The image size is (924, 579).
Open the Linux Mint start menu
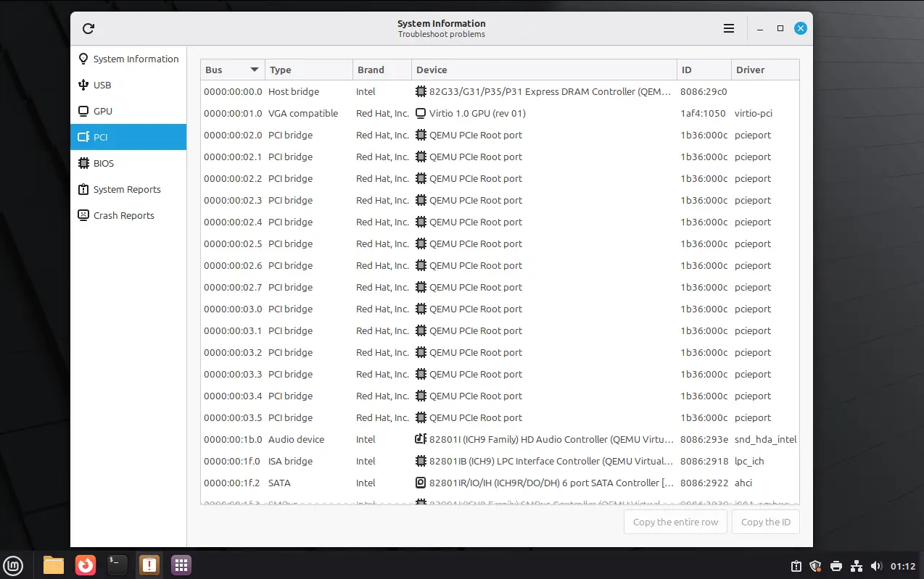[x=13, y=565]
